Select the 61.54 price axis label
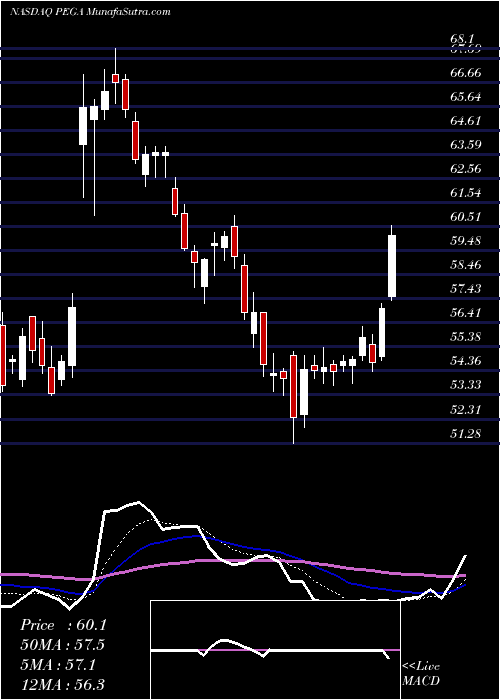 coord(465,193)
